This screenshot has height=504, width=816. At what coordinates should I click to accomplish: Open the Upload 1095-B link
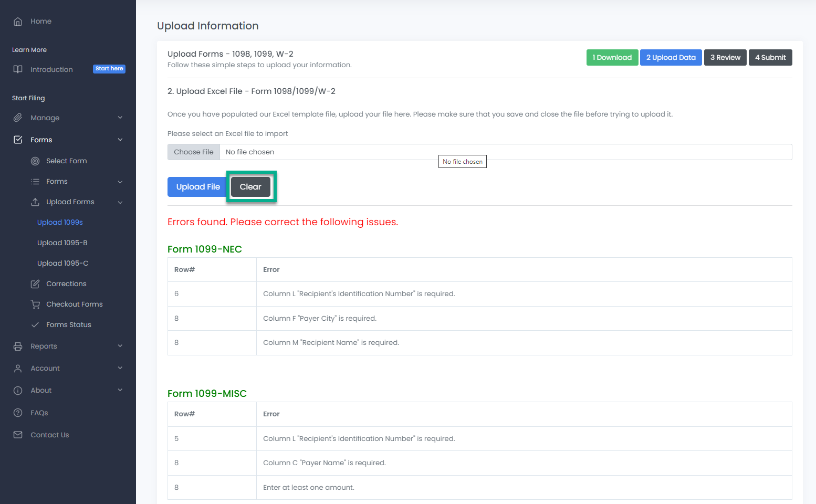pyautogui.click(x=62, y=243)
